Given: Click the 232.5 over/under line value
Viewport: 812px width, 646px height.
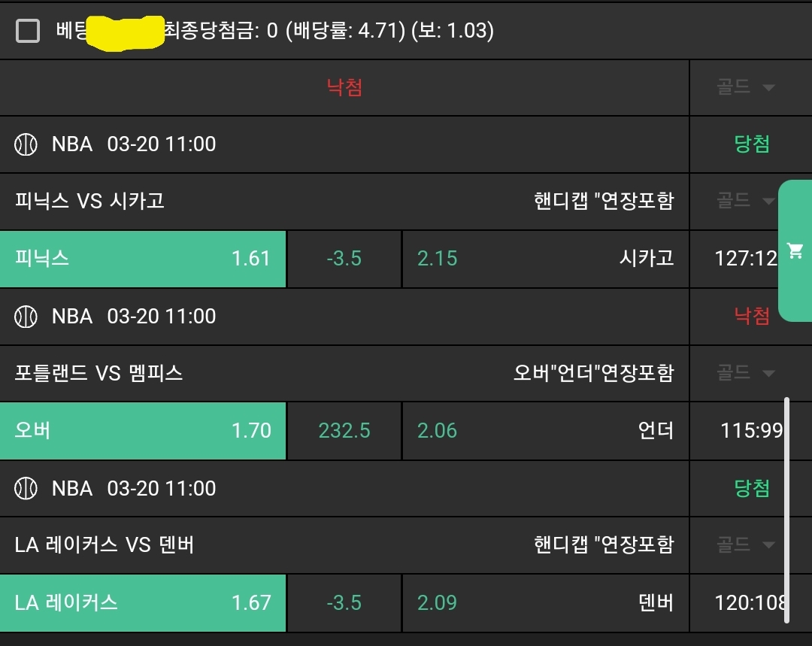Looking at the screenshot, I should click(x=344, y=431).
